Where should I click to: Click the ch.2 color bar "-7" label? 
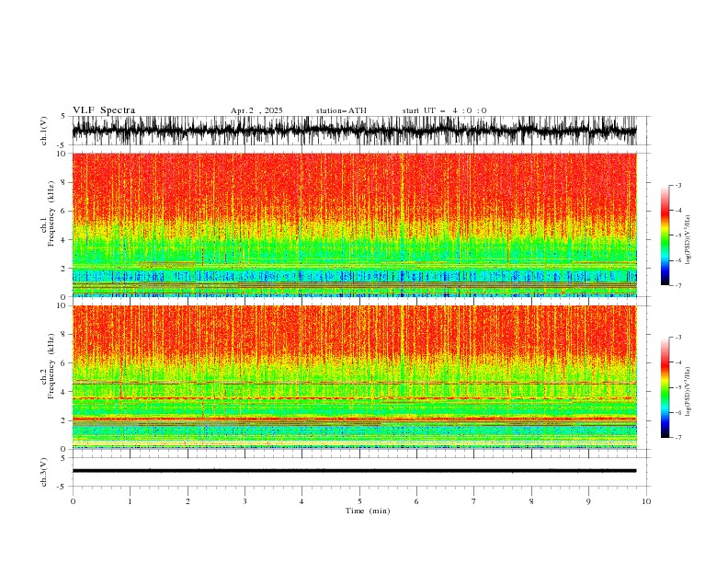(677, 437)
